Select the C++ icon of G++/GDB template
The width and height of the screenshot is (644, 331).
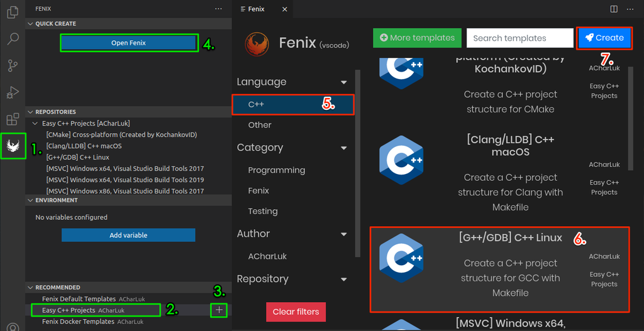pyautogui.click(x=401, y=258)
